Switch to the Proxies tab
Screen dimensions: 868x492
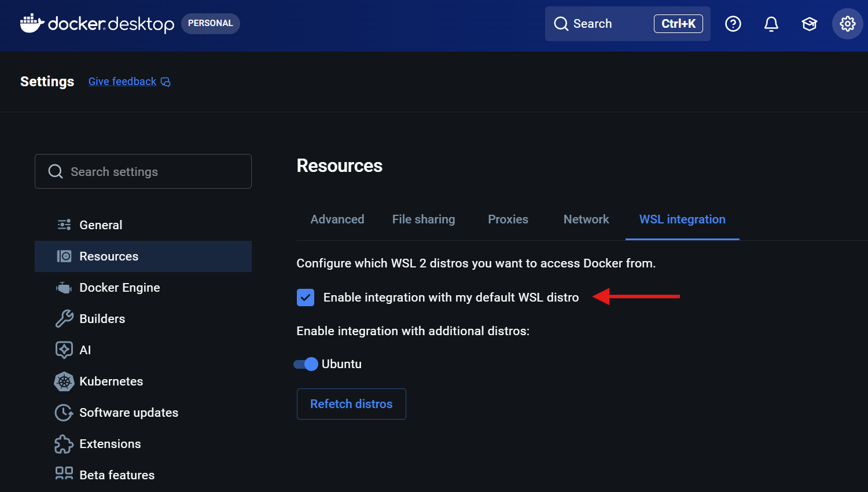pos(508,219)
